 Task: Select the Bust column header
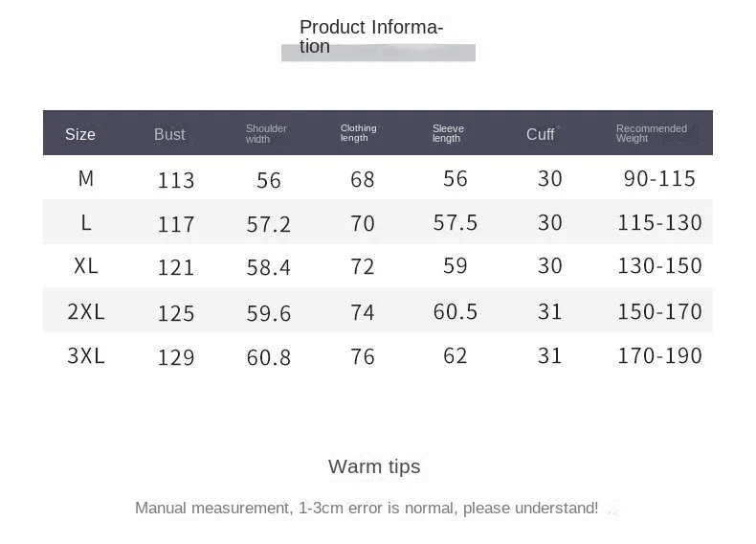(x=169, y=134)
